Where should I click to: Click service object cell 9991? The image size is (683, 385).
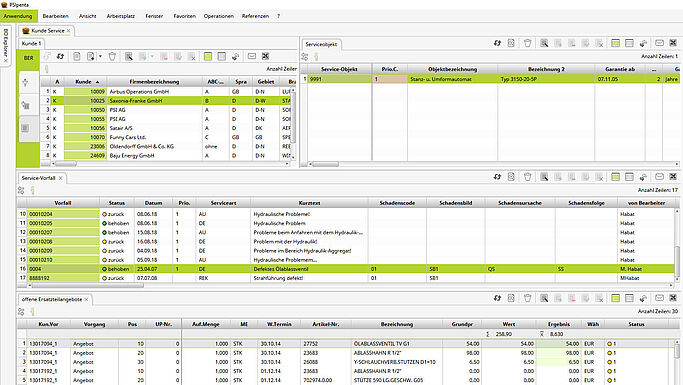(x=340, y=79)
